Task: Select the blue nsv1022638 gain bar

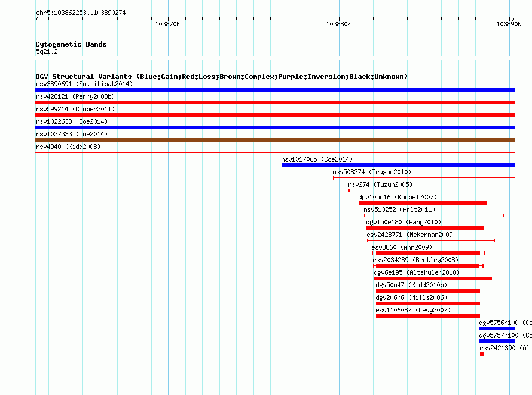Action: tap(275, 127)
